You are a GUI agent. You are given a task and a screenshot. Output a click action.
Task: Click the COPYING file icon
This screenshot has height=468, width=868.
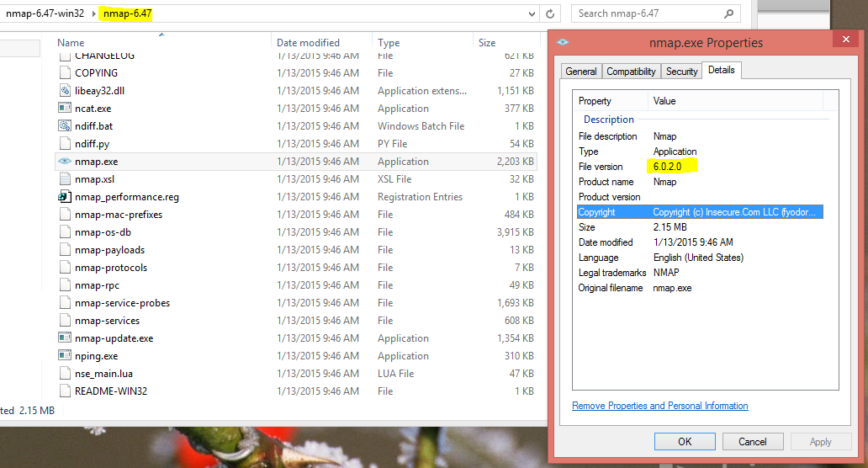65,73
